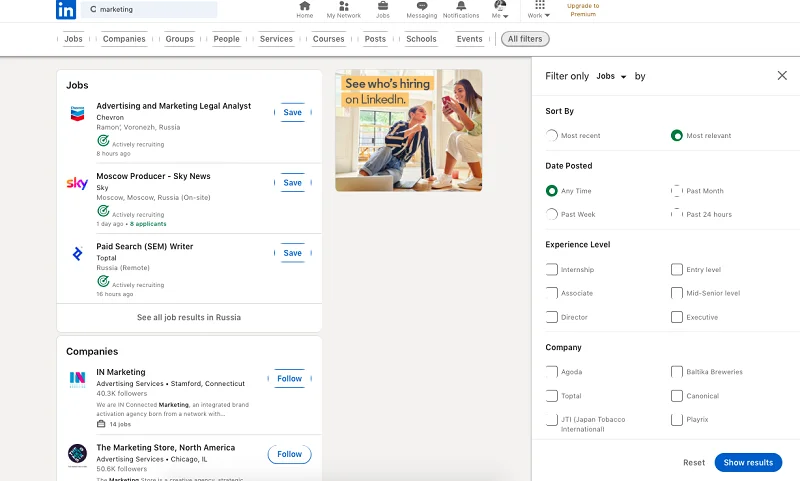The image size is (800, 481).
Task: Expand the Jobs filter-only dropdown
Action: (611, 76)
